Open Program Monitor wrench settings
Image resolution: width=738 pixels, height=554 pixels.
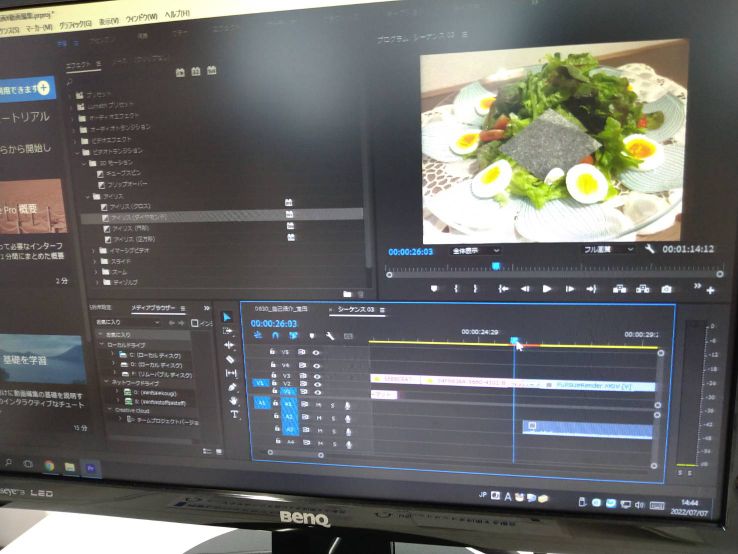pyautogui.click(x=650, y=250)
